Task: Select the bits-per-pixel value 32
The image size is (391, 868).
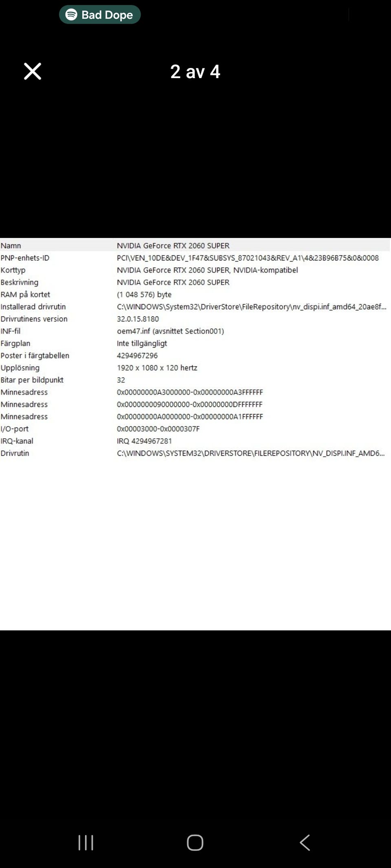Action: pos(121,380)
